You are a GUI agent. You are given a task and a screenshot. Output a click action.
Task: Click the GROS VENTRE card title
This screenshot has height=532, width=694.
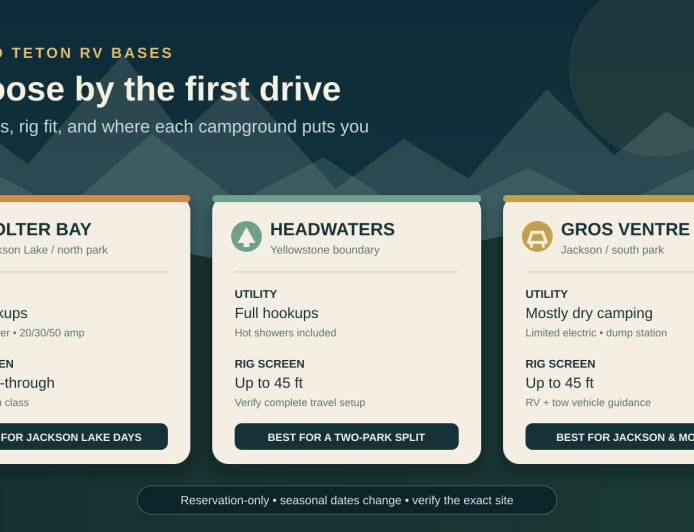point(625,229)
